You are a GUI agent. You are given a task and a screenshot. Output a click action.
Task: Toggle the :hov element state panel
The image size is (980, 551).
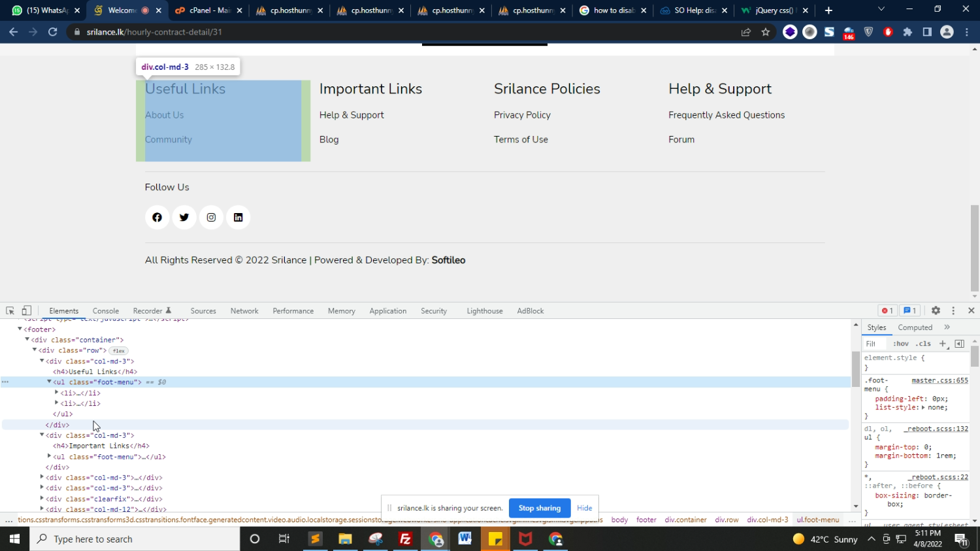[901, 344]
